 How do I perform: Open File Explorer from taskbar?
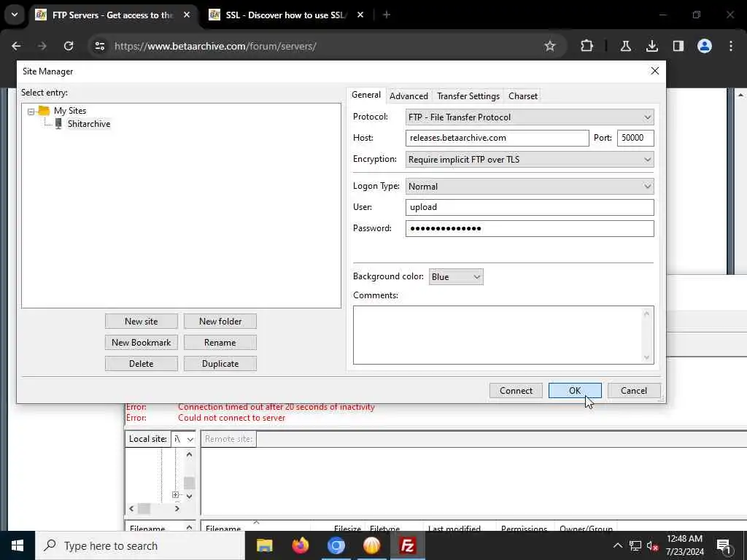coord(264,545)
